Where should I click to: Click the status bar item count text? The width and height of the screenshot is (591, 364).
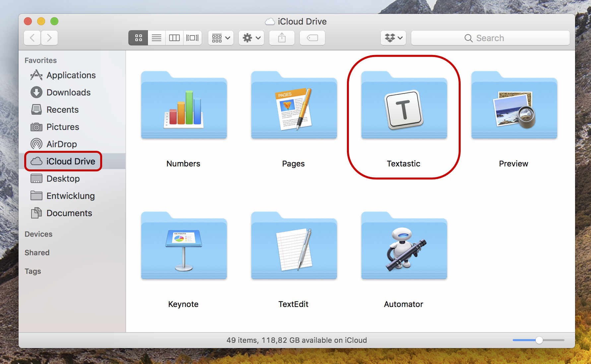point(296,340)
